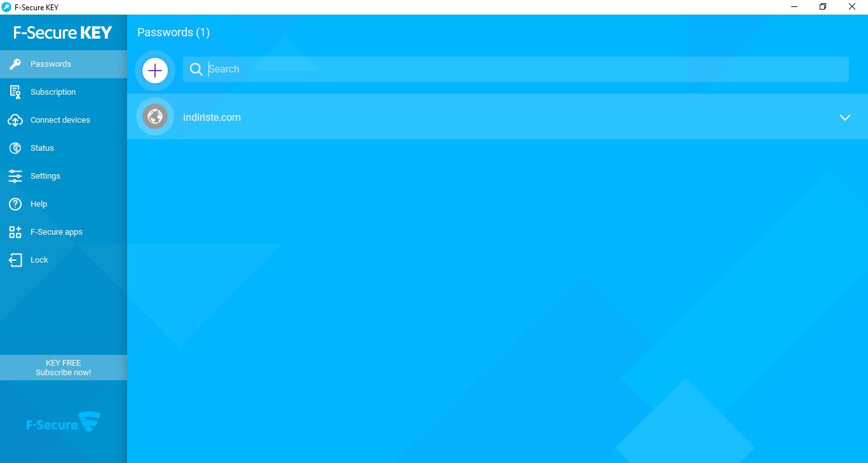Select the indiriste.com password entry

point(498,117)
